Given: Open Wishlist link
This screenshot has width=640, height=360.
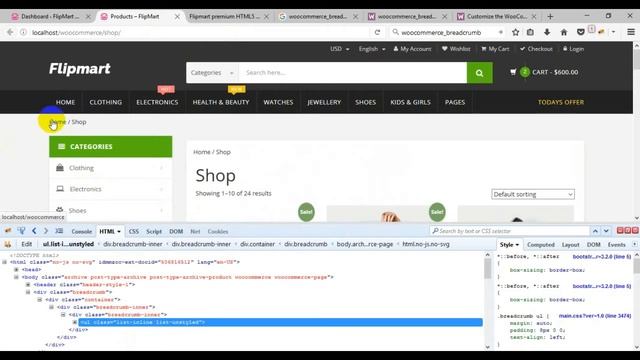Looking at the screenshot, I should [456, 49].
